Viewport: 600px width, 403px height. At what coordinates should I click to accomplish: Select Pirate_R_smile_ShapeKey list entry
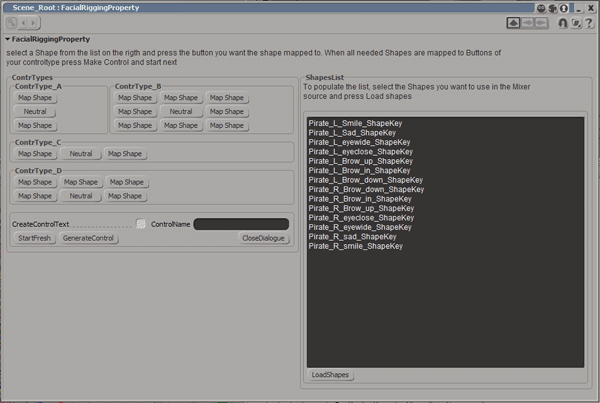(355, 245)
